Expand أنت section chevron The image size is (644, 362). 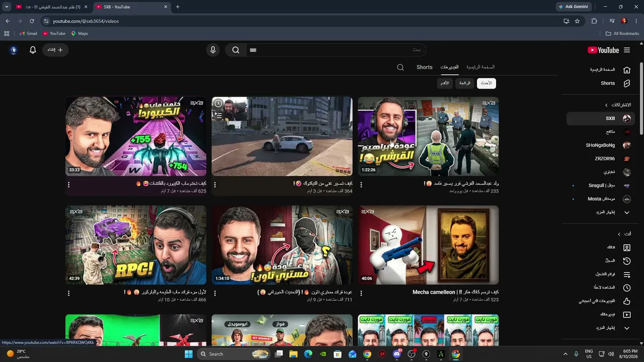click(619, 234)
